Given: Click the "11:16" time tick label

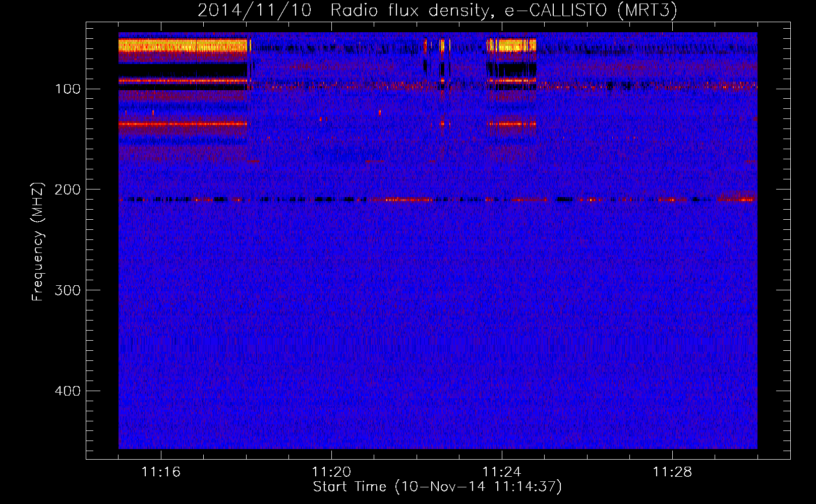Looking at the screenshot, I should click(x=161, y=472).
